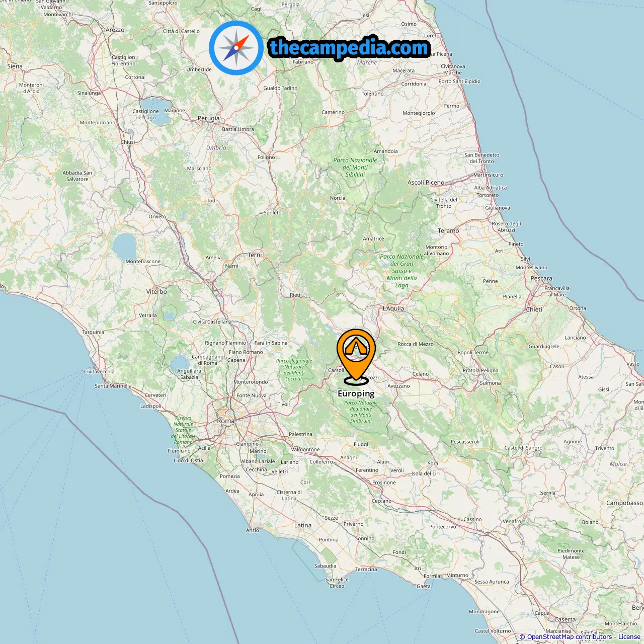Select the Campobasso city label
The image size is (644, 644).
624,503
